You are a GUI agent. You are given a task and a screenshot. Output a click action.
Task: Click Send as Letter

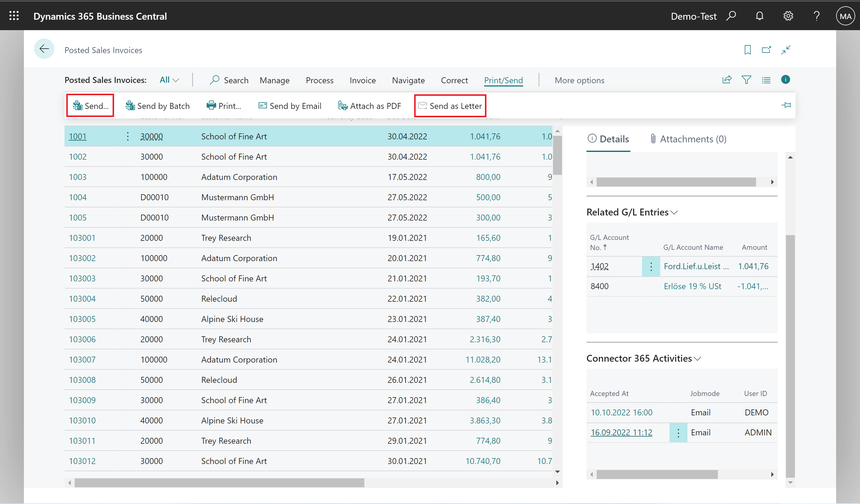(x=450, y=106)
